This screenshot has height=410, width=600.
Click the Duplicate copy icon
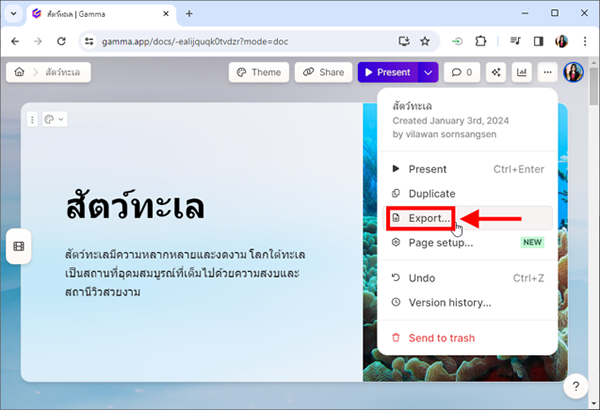pyautogui.click(x=396, y=193)
